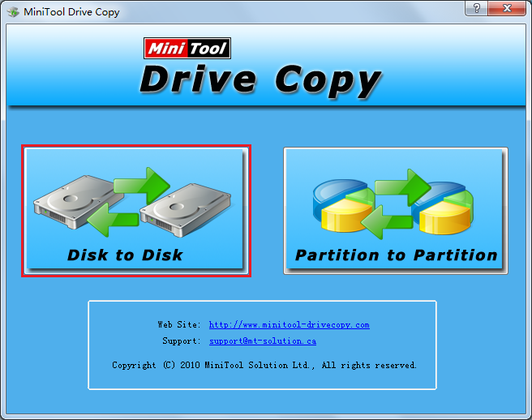
Task: Open the minitool-drivecopy.com website link
Action: 289,325
